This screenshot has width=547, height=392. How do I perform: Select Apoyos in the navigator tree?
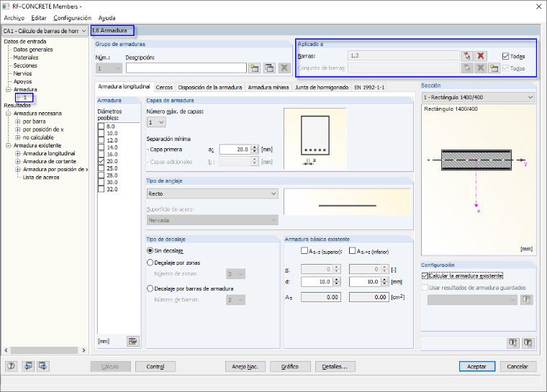click(23, 81)
